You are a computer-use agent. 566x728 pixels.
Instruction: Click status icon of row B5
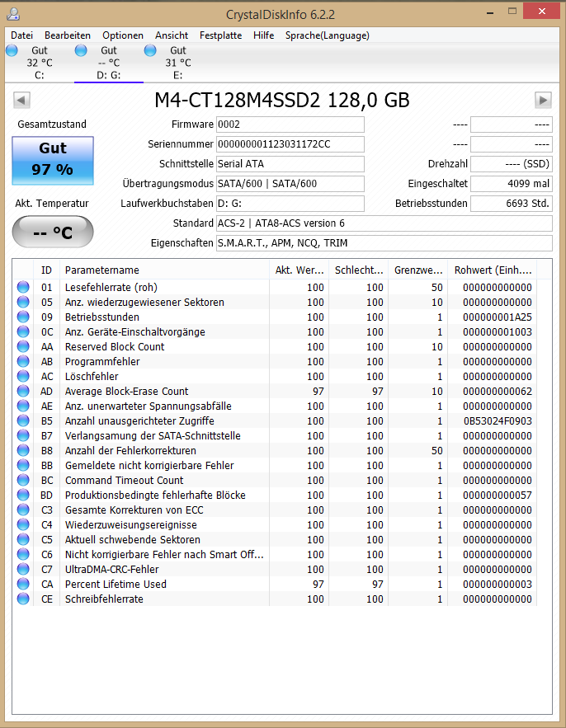click(23, 421)
